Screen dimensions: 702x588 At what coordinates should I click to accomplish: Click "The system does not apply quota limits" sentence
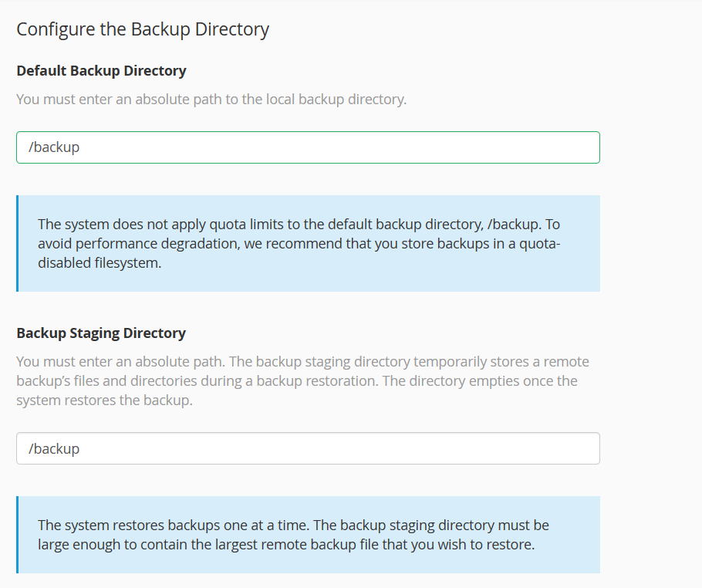154,225
